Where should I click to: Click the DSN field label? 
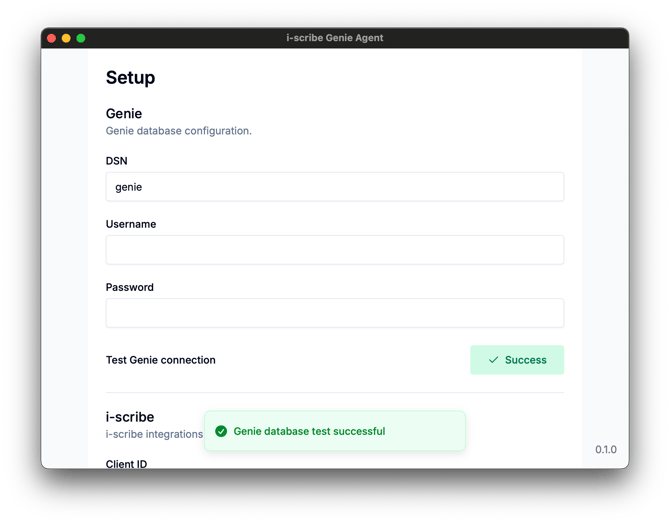coord(117,161)
